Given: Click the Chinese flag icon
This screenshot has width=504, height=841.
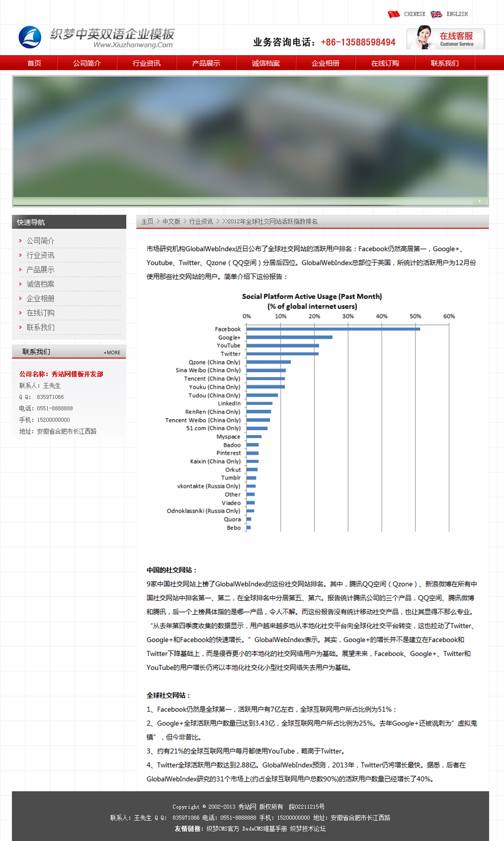Looking at the screenshot, I should click(x=394, y=14).
